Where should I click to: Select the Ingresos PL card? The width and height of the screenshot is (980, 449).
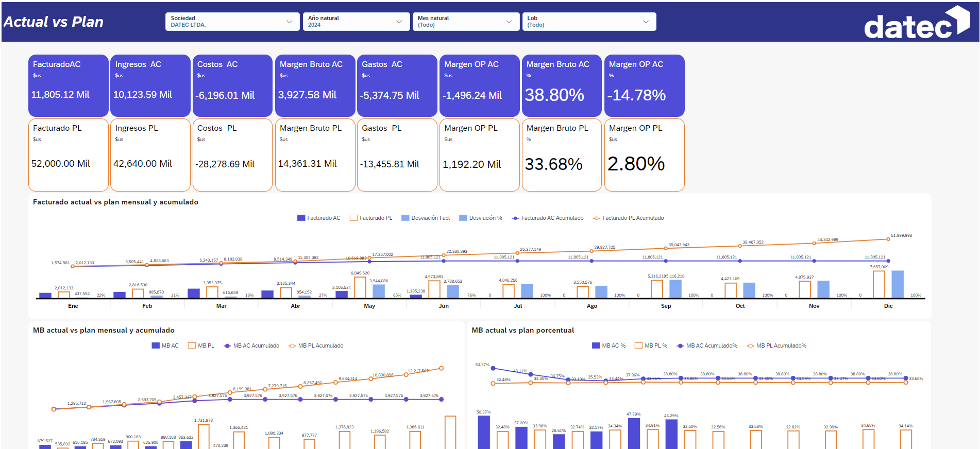(x=150, y=155)
